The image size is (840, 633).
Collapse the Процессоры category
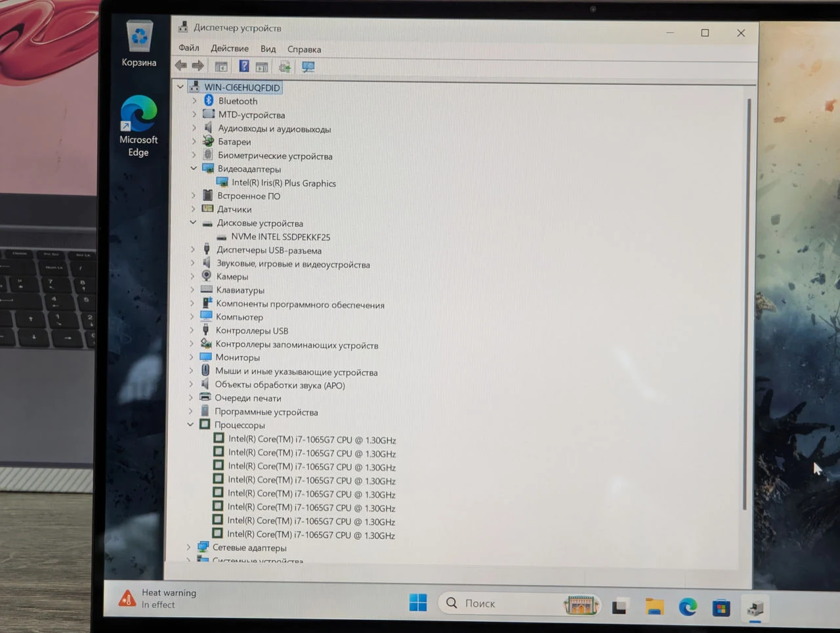[x=190, y=425]
